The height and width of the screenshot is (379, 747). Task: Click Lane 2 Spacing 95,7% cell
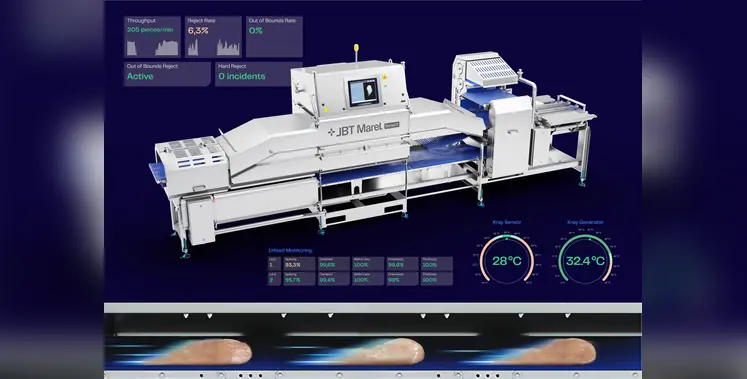click(x=299, y=279)
